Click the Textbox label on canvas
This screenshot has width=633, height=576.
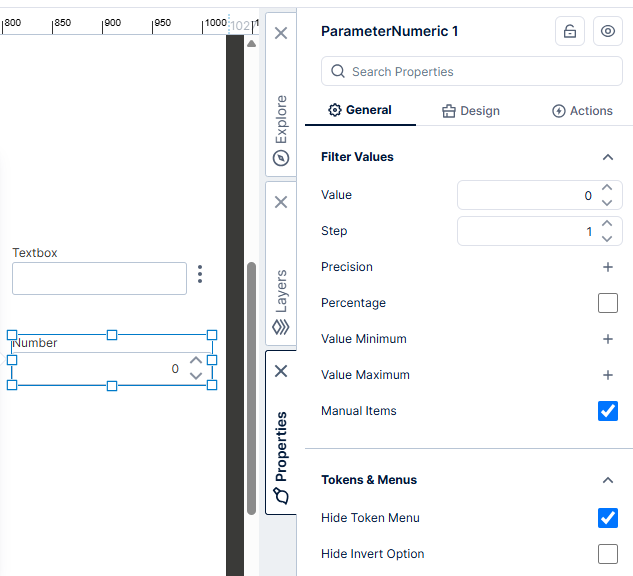(35, 253)
